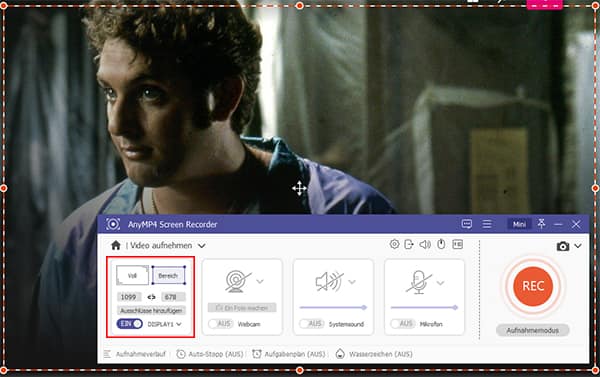The height and width of the screenshot is (377, 600).
Task: Turn off the display capture EIN toggle
Action: (130, 324)
